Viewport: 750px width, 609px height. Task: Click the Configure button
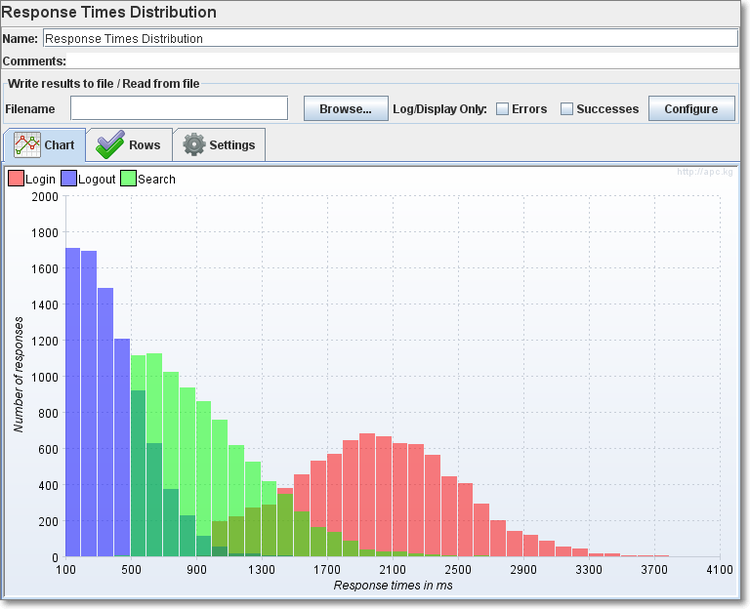691,109
